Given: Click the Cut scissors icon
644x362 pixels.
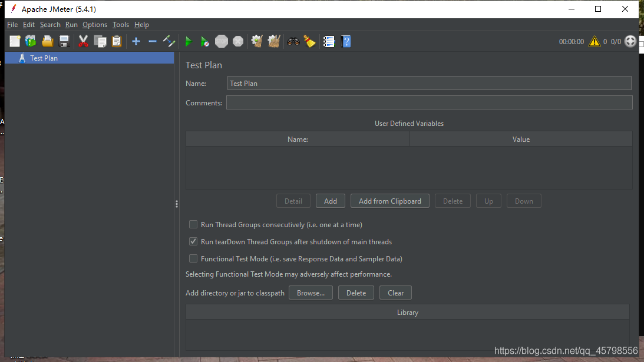Looking at the screenshot, I should (x=84, y=41).
